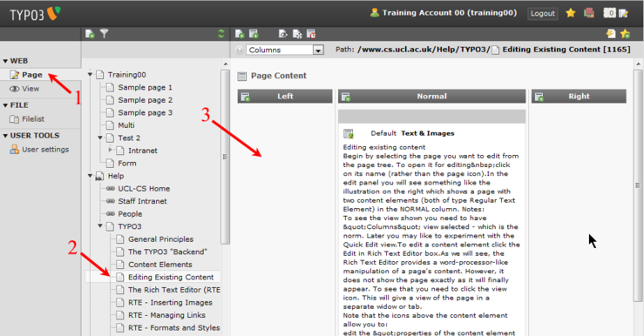
Task: Open the Columns view dropdown
Action: 285,50
